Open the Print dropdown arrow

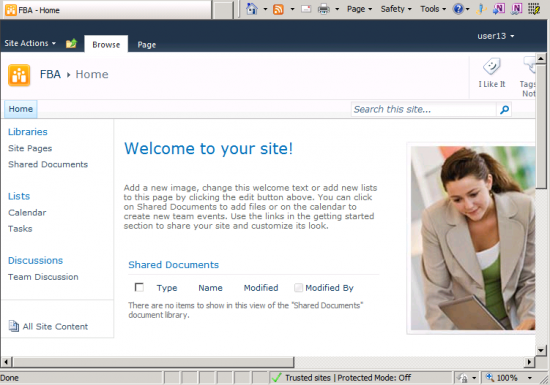337,9
